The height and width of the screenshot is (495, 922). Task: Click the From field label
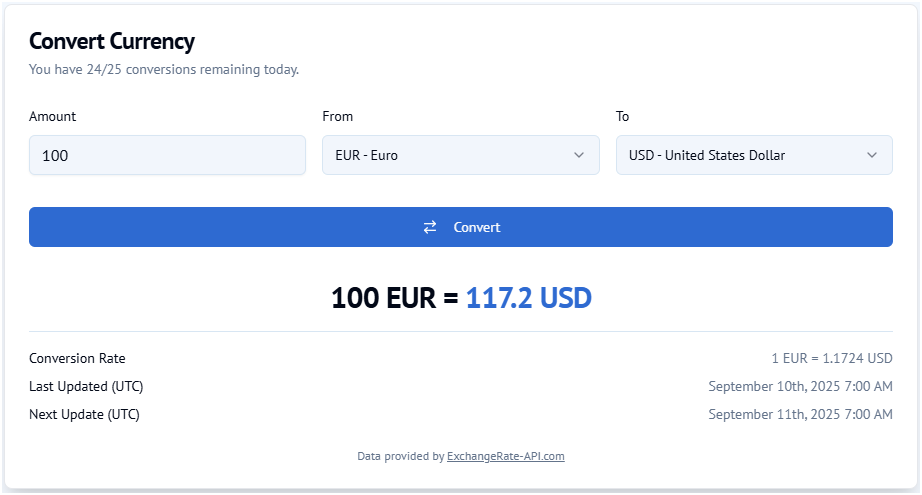pyautogui.click(x=338, y=116)
